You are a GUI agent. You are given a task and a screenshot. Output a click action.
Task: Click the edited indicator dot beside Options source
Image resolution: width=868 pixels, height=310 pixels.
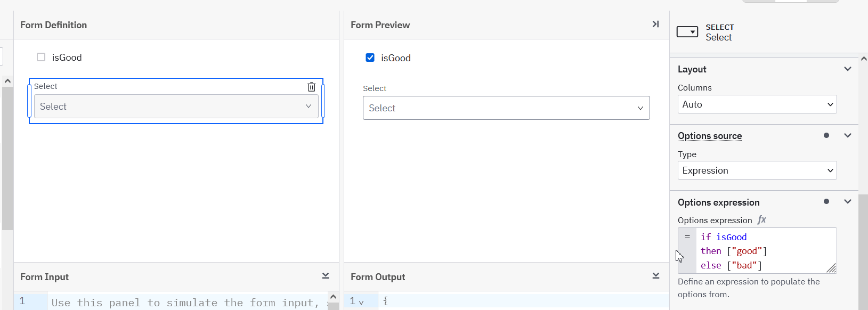coord(826,135)
